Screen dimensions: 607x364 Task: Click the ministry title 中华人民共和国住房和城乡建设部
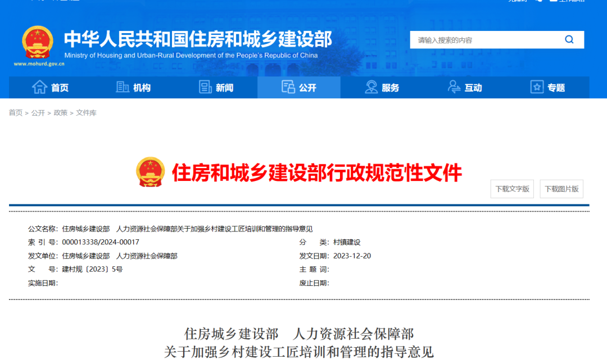click(x=198, y=39)
